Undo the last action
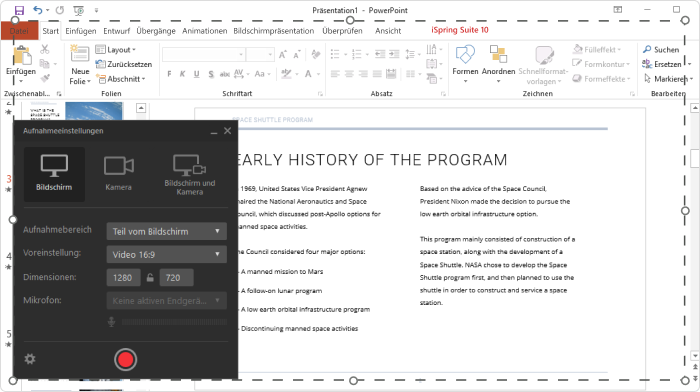 click(38, 10)
